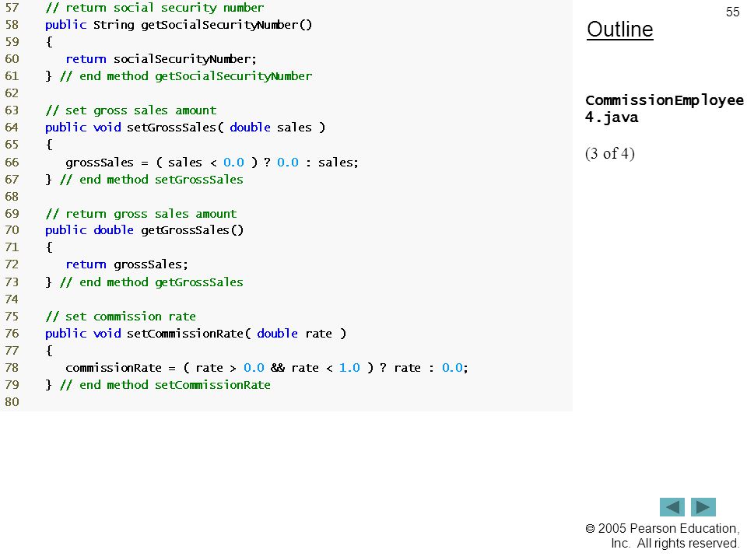
Task: Click the 2005 Pearson Education copyright text
Action: 662,536
